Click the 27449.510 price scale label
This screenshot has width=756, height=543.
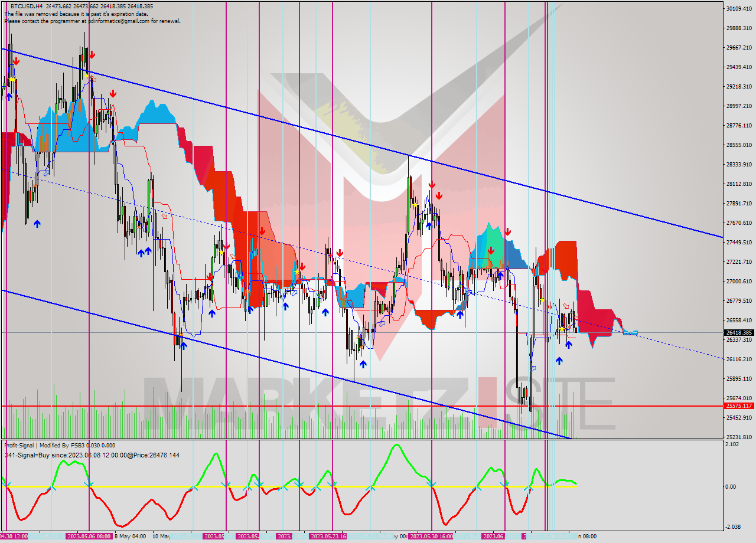pos(739,242)
